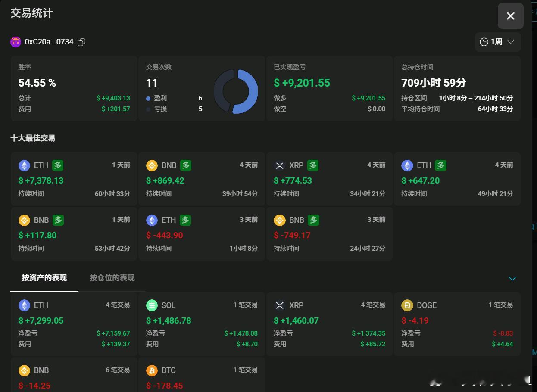Click BNB icon on +869.42 trade
The width and height of the screenshot is (537, 392).
tap(152, 165)
